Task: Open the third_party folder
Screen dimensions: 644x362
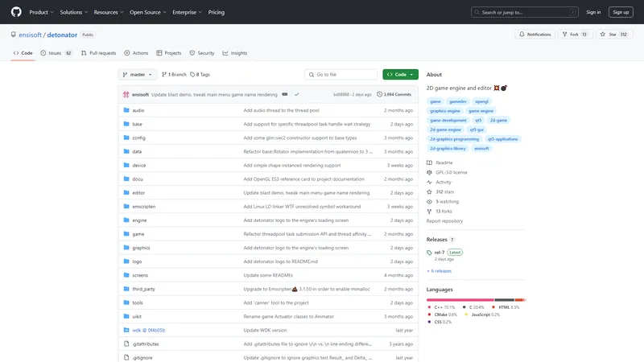Action: coord(144,289)
